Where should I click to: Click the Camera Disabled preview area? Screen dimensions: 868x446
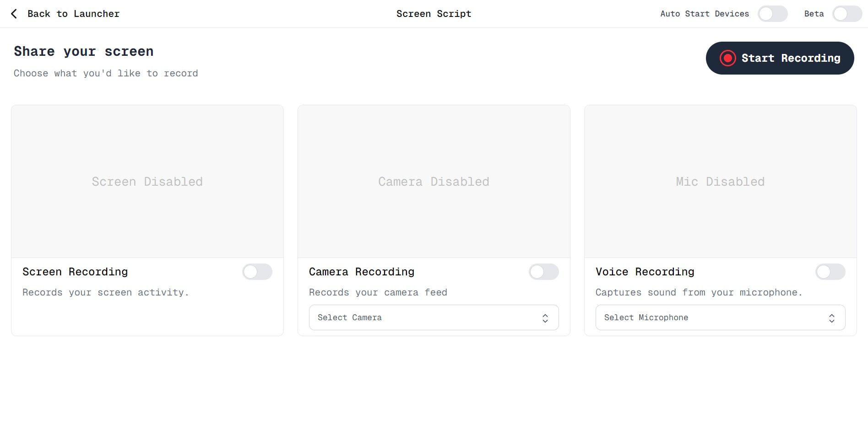pyautogui.click(x=434, y=181)
